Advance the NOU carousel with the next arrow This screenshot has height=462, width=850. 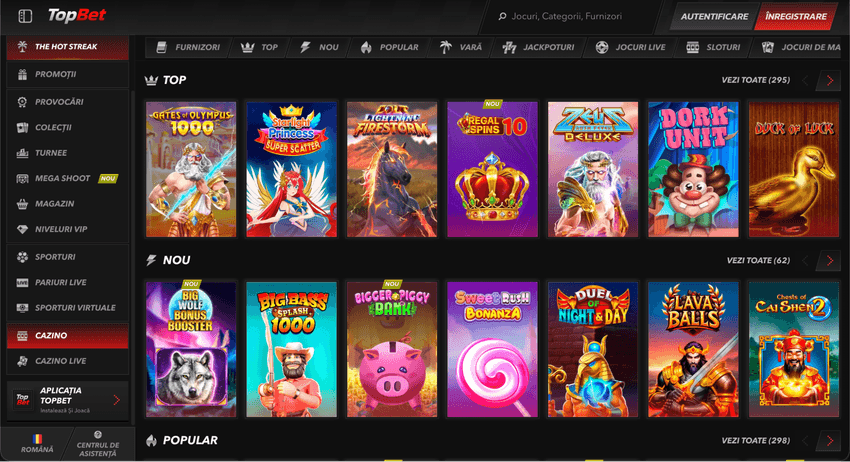point(830,261)
